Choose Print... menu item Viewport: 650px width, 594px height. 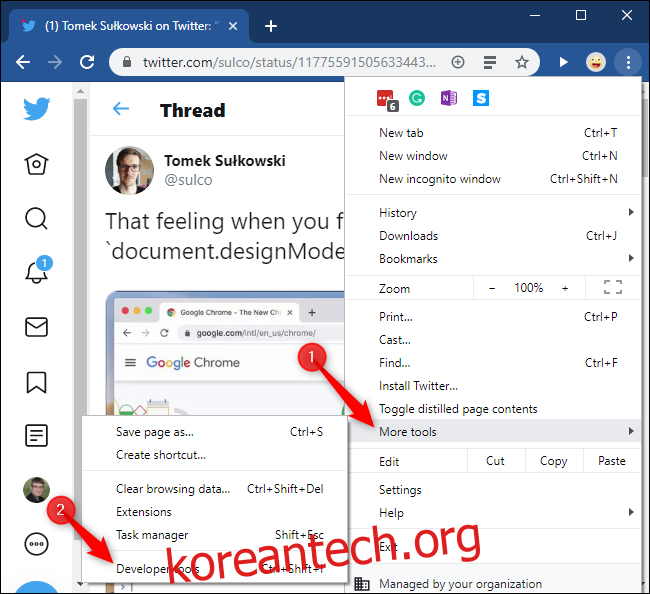[x=493, y=317]
